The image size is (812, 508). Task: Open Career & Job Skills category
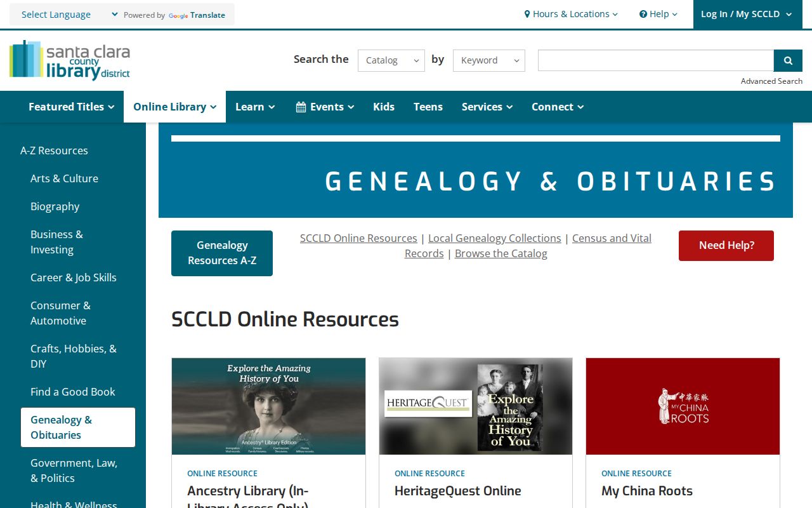(74, 277)
